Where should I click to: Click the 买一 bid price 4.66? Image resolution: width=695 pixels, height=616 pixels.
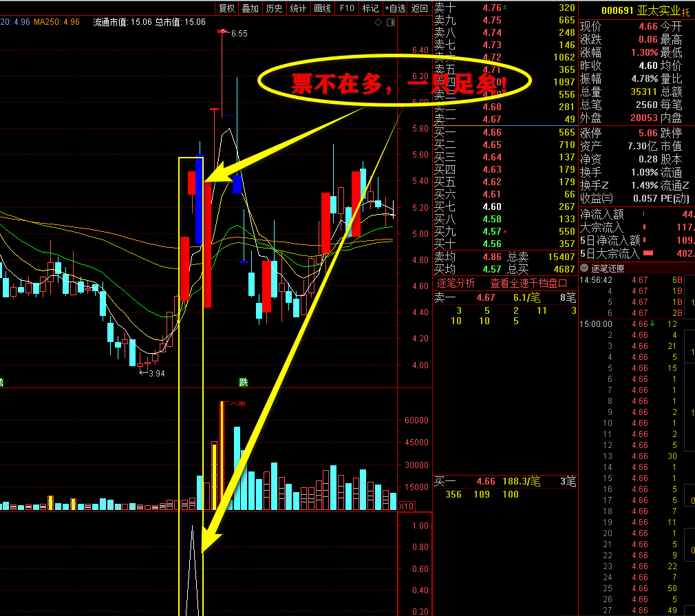[492, 132]
